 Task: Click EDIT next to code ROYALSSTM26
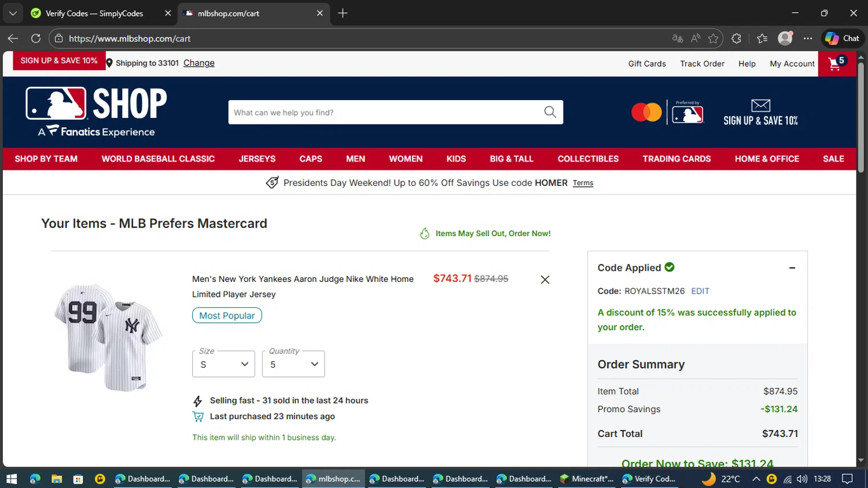pos(700,291)
